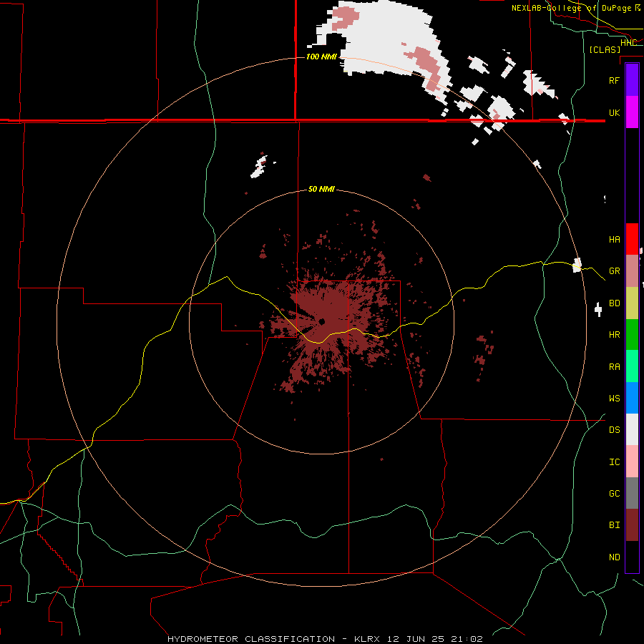
Task: Select the red HA legend swatch
Action: click(x=632, y=239)
